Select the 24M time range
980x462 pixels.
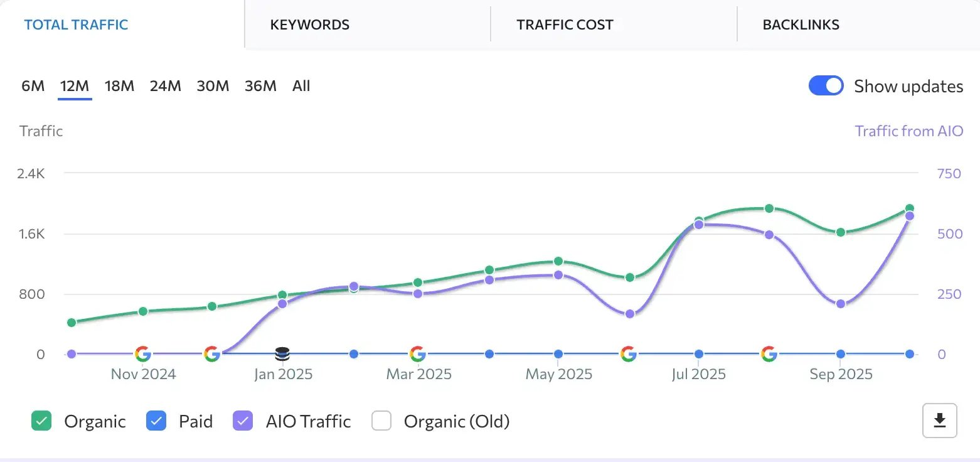point(165,86)
